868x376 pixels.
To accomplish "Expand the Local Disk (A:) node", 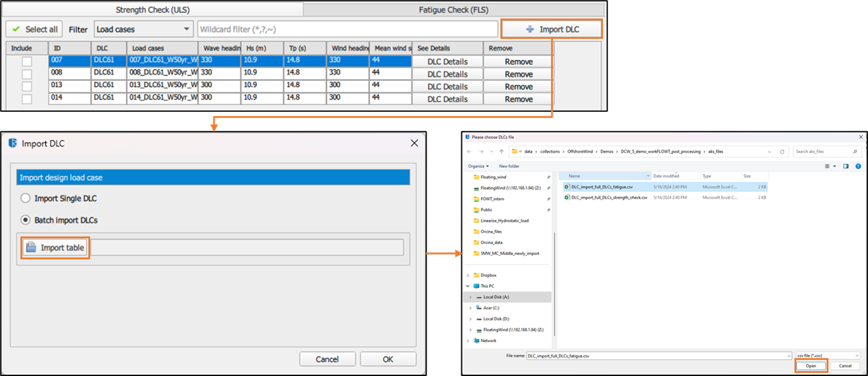I will point(470,297).
